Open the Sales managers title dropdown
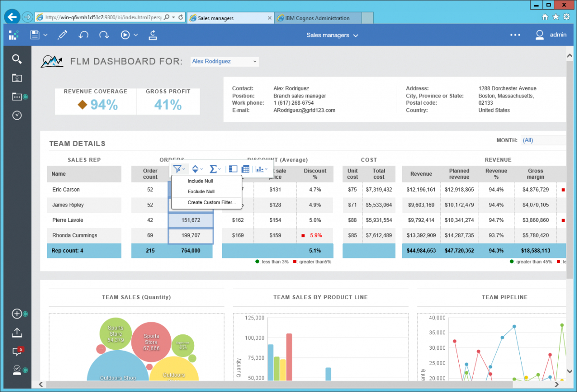The height and width of the screenshot is (392, 577). [332, 35]
